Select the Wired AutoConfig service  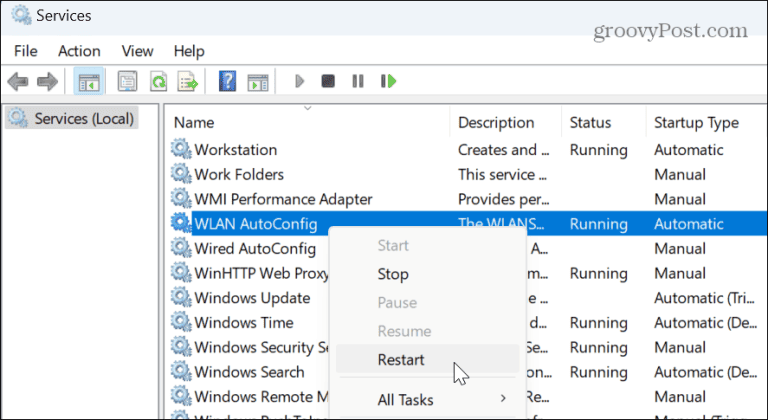255,248
